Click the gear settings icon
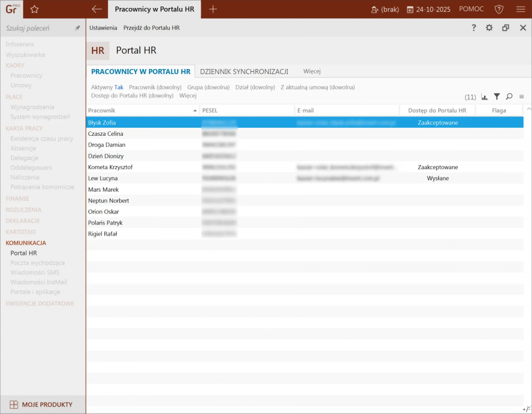Viewport: 532px width, 414px height. click(489, 28)
